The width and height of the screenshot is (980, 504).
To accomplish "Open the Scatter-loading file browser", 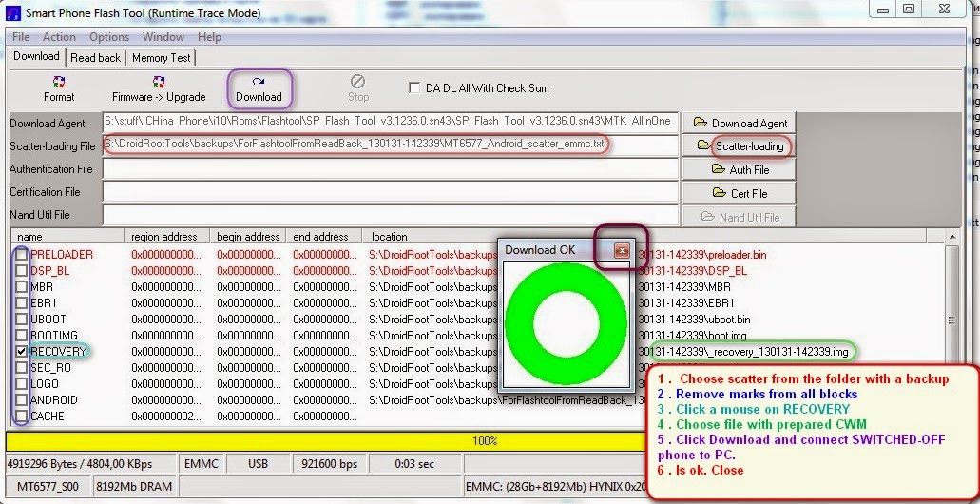I will pyautogui.click(x=739, y=146).
